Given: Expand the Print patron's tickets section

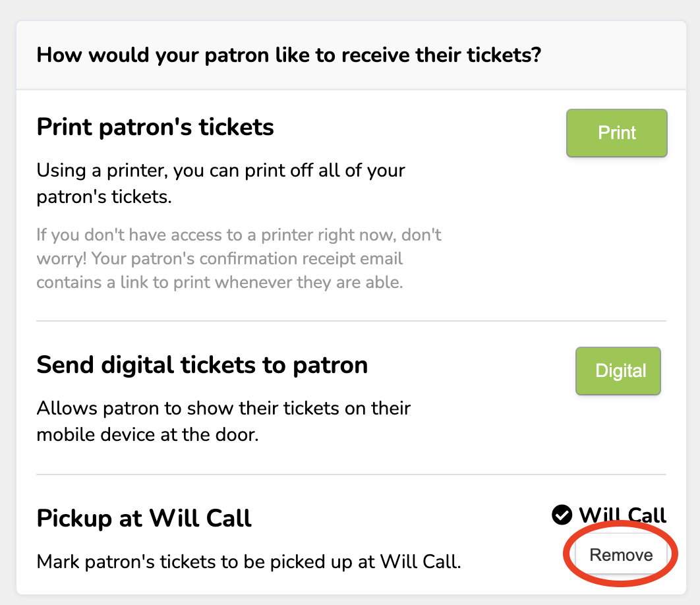Looking at the screenshot, I should [x=156, y=127].
